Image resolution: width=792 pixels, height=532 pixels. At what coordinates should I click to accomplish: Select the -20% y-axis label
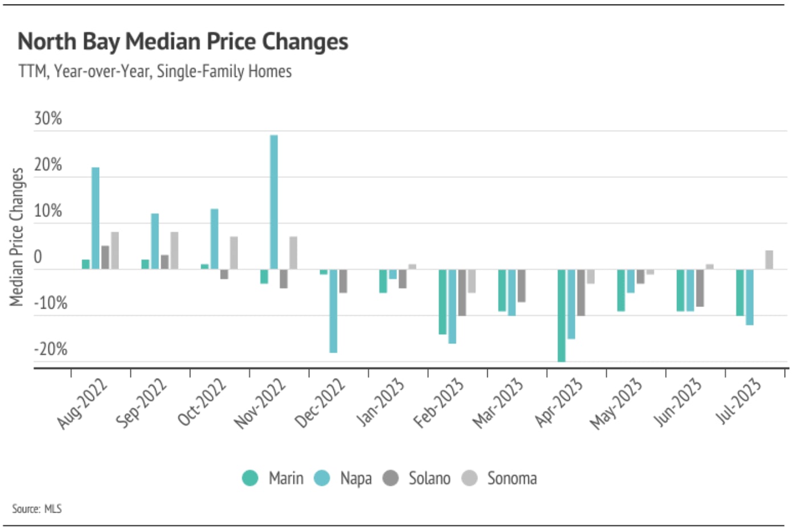(50, 349)
